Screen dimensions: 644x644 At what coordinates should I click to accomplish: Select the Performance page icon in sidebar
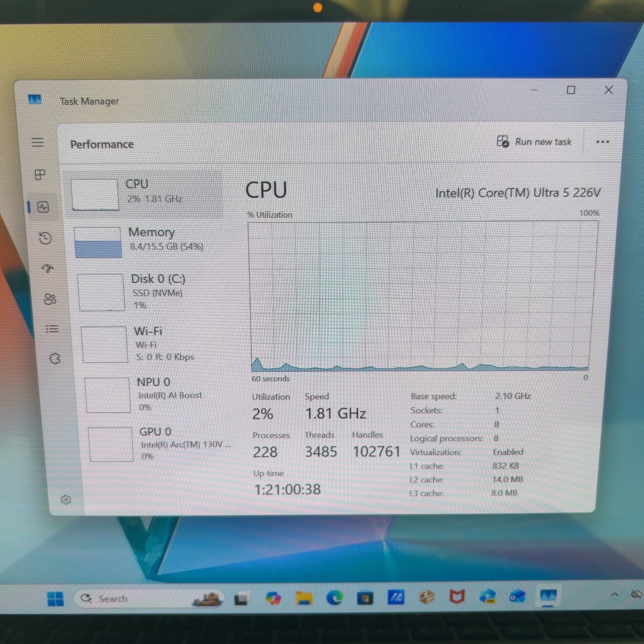[x=43, y=207]
